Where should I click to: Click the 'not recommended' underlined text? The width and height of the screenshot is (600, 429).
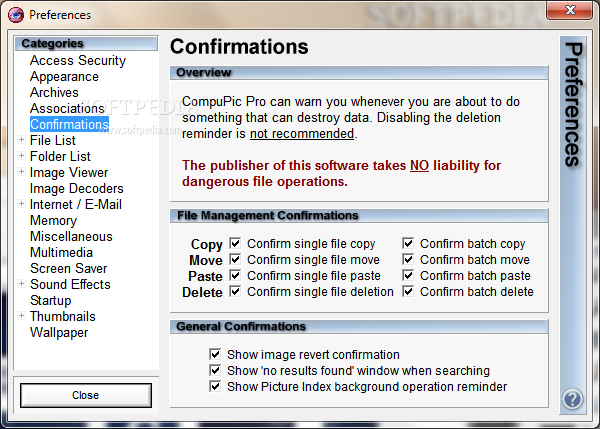point(302,134)
